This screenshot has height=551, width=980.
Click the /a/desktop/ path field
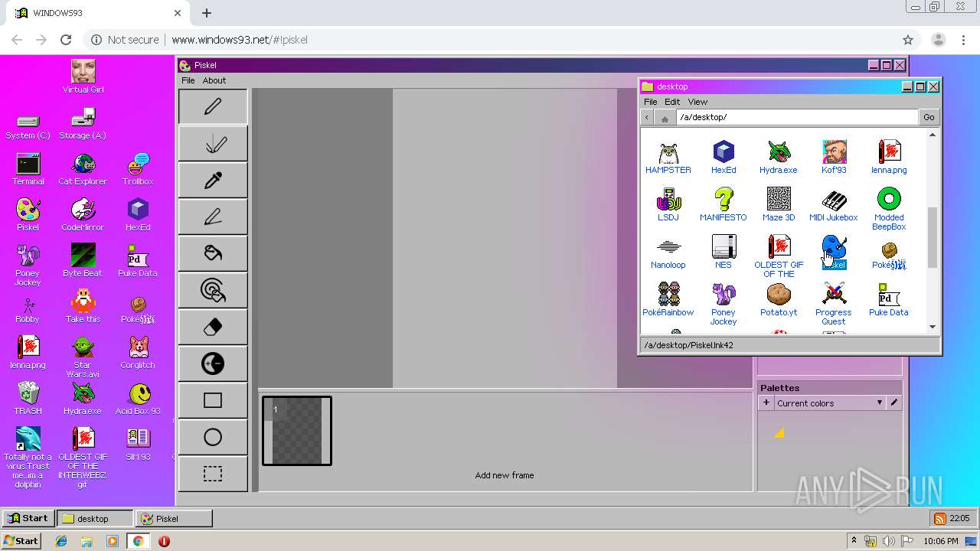pos(796,117)
